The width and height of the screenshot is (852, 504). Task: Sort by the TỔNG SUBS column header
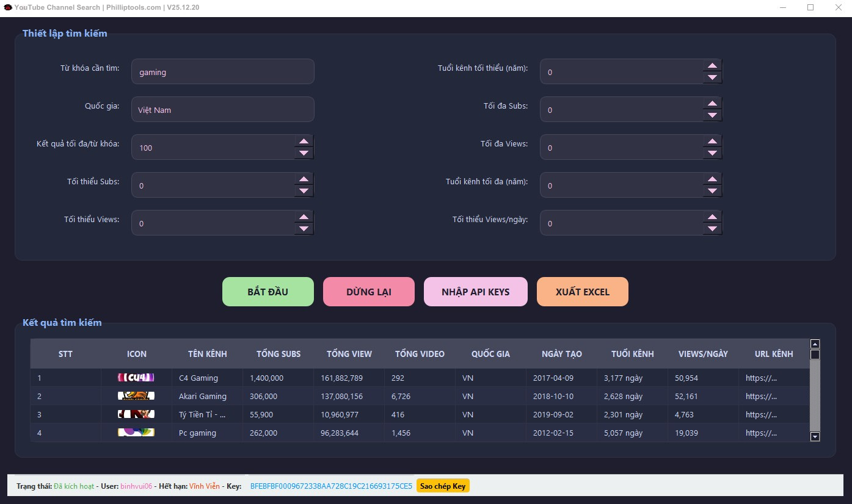pos(278,354)
